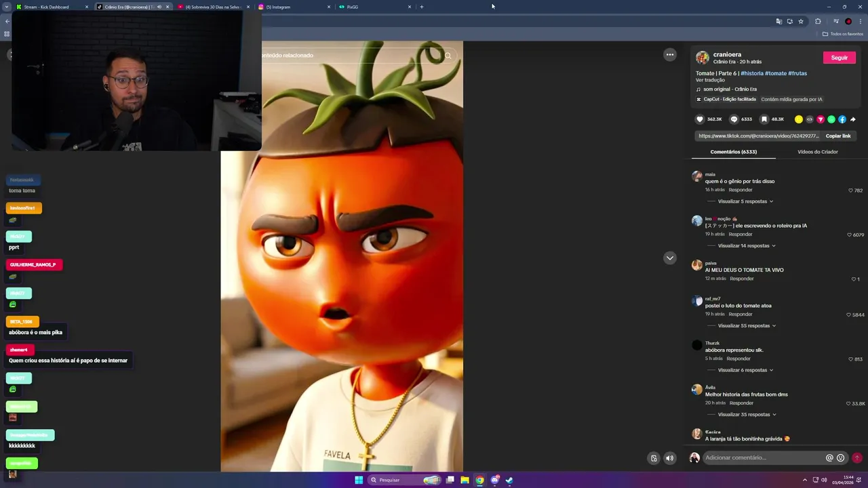Open emoji picker in comment box
This screenshot has width=868, height=488.
pyautogui.click(x=841, y=457)
